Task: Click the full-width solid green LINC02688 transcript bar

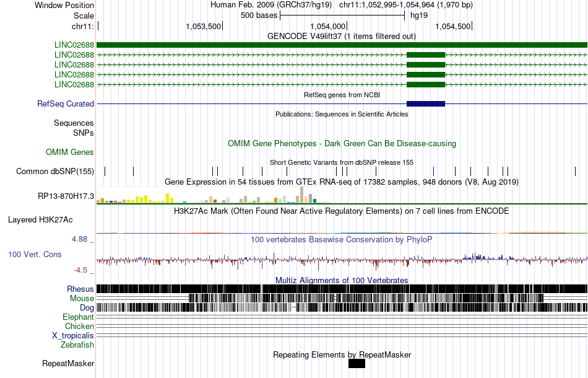Action: [342, 45]
